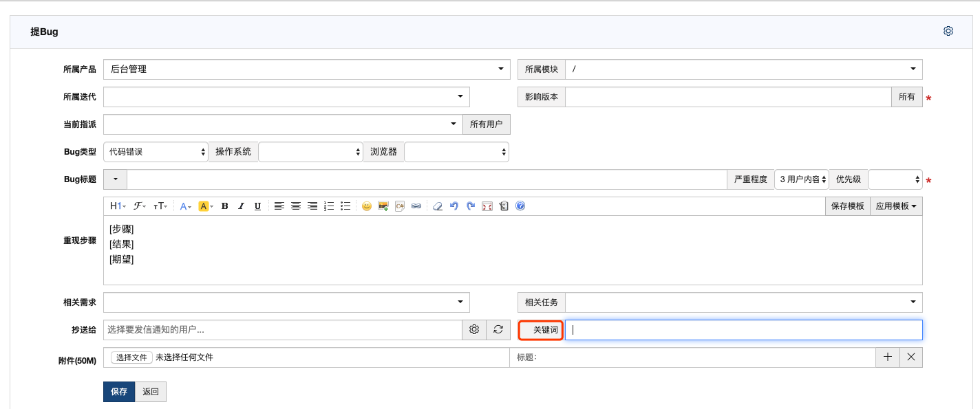Viewport: 980px width, 409px height.
Task: Click the 关键词 input field
Action: (744, 330)
